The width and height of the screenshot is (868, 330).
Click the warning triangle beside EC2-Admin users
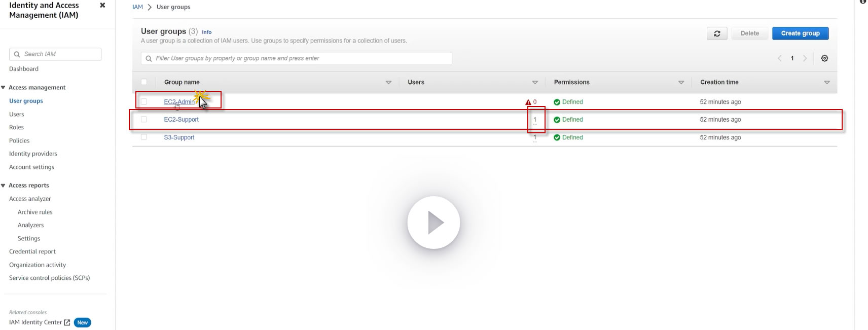click(x=528, y=102)
